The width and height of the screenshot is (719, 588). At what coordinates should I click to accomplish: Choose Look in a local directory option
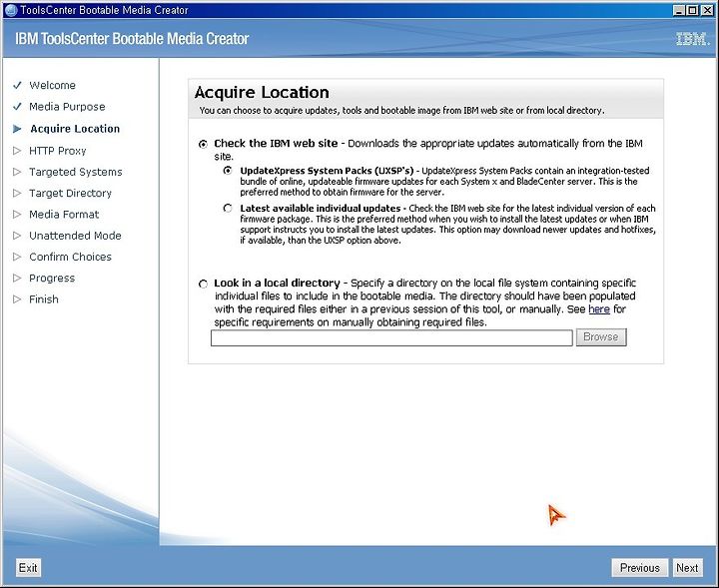tap(203, 284)
